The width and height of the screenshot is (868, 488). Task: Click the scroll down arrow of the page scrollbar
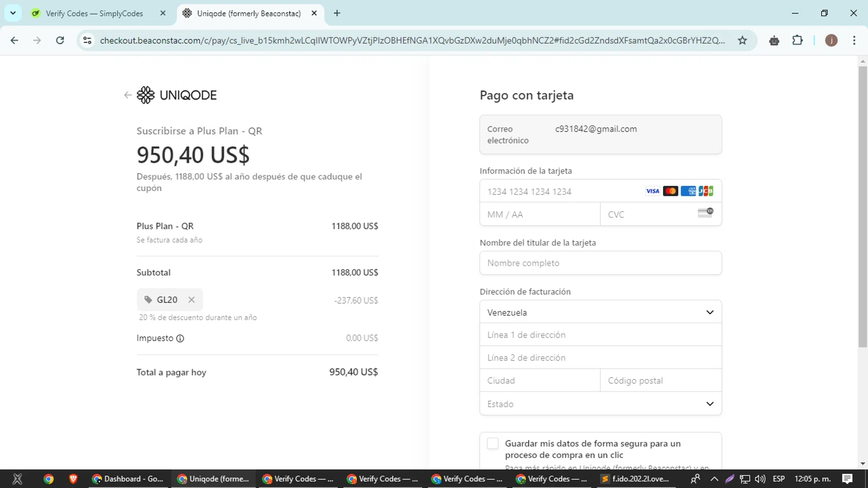tap(863, 464)
